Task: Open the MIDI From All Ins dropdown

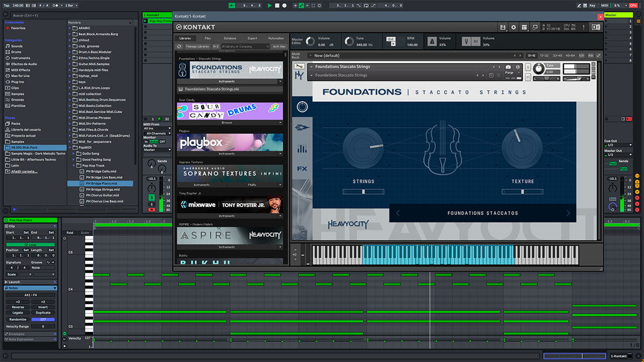Action: [x=157, y=128]
